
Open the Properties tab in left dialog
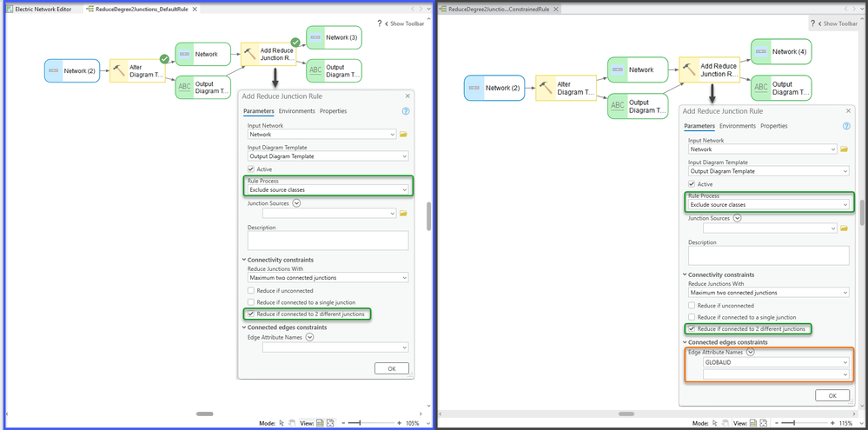pos(334,111)
